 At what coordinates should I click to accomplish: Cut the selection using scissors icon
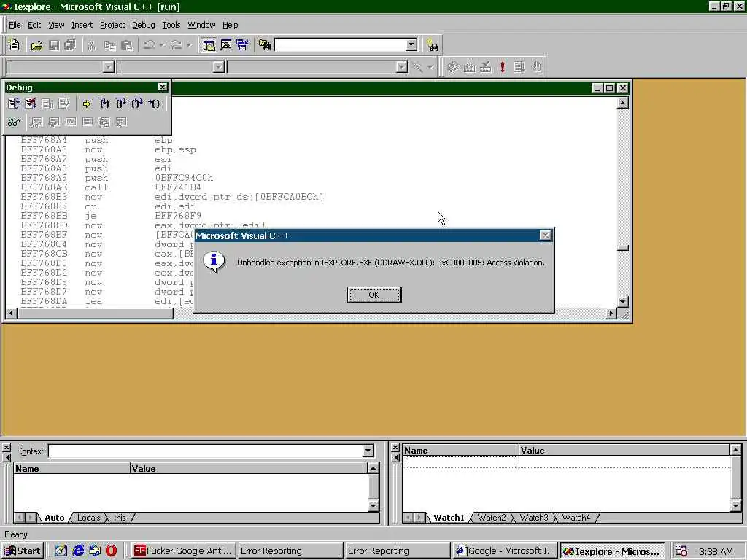pyautogui.click(x=91, y=45)
